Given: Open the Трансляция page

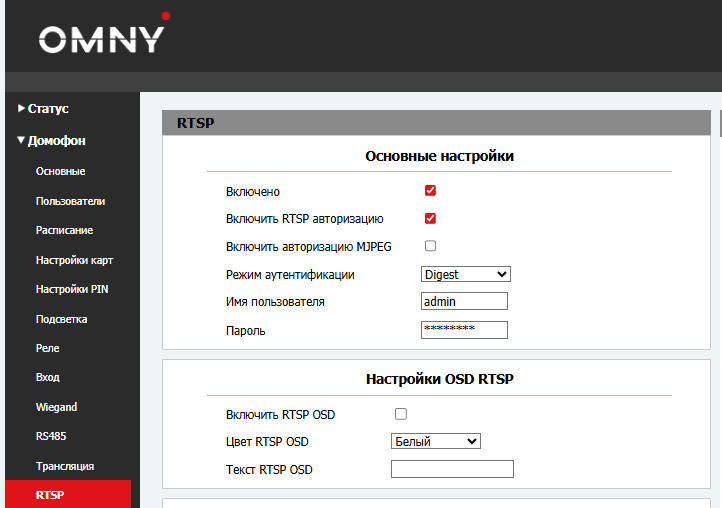Looking at the screenshot, I should [x=65, y=466].
